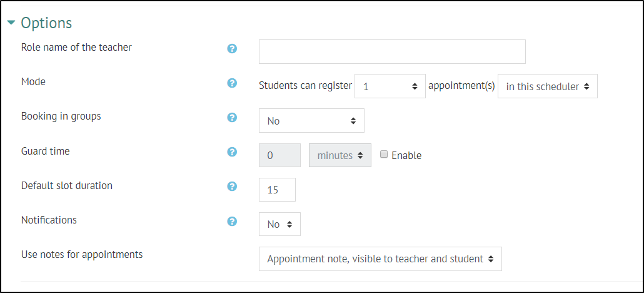Click the Role name of the teacher label
Image resolution: width=644 pixels, height=293 pixels.
click(x=76, y=48)
